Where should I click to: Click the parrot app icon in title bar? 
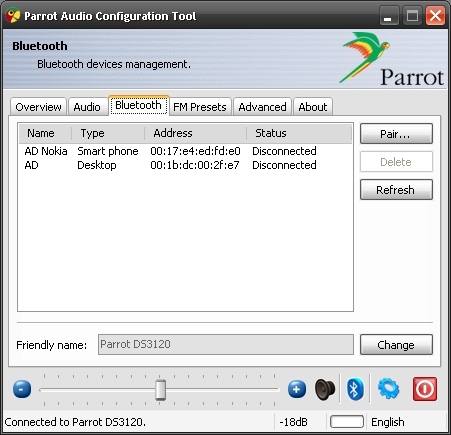13,16
